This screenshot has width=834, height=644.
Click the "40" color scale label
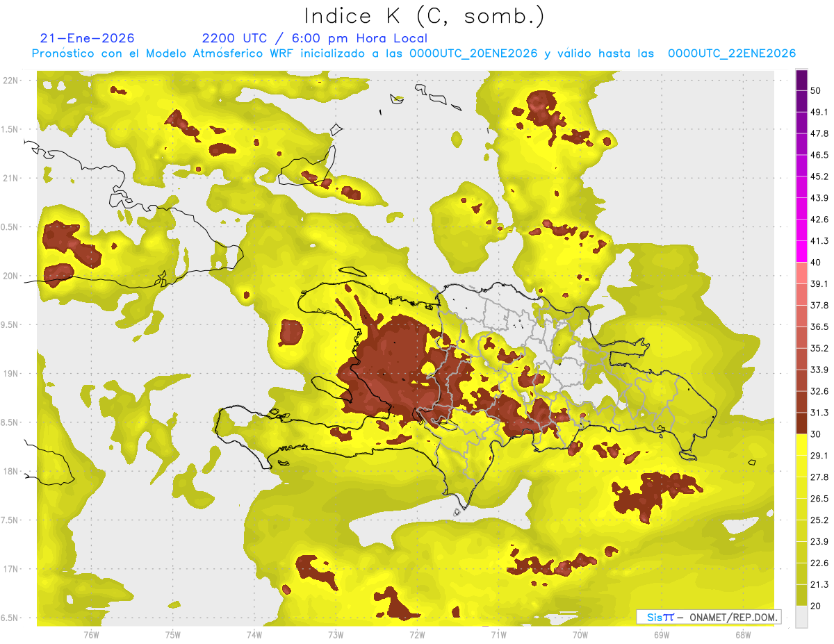[x=815, y=262]
